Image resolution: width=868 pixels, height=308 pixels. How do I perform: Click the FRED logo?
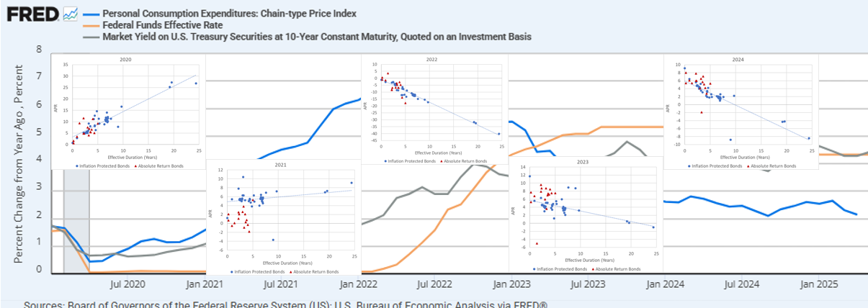pyautogui.click(x=32, y=14)
